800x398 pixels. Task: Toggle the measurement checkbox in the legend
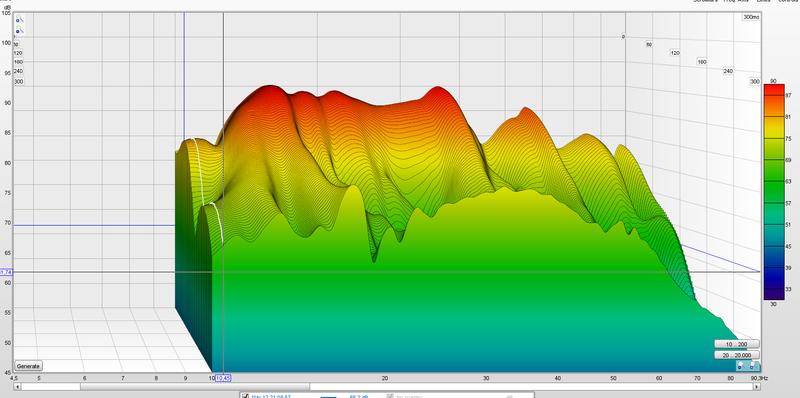245,395
